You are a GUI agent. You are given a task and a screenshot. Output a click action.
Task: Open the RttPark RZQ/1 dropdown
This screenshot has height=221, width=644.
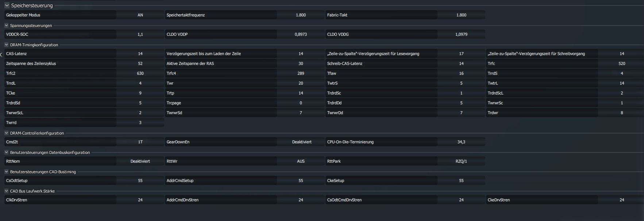pos(461,161)
